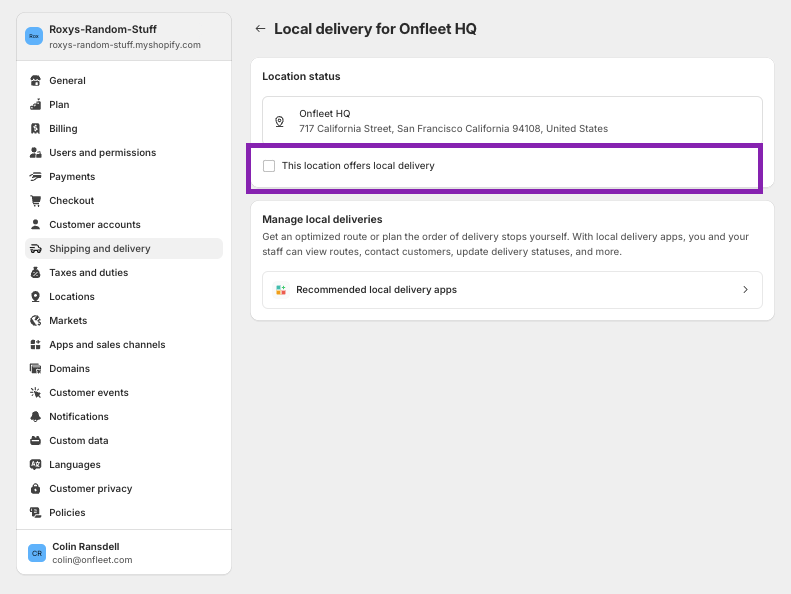Open Billing settings page
This screenshot has height=594, width=791.
pyautogui.click(x=124, y=129)
